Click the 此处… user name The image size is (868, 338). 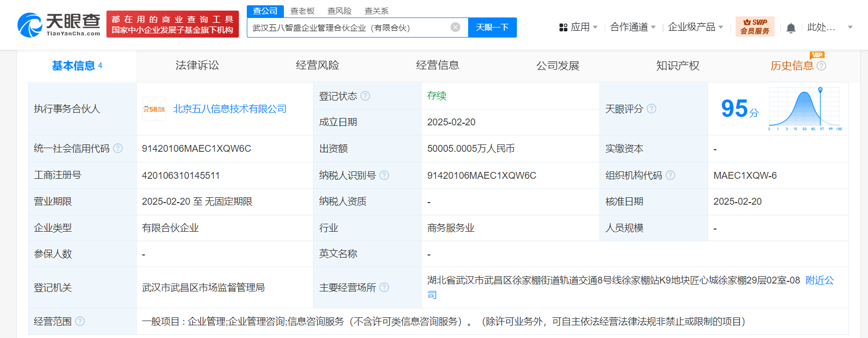[821, 27]
